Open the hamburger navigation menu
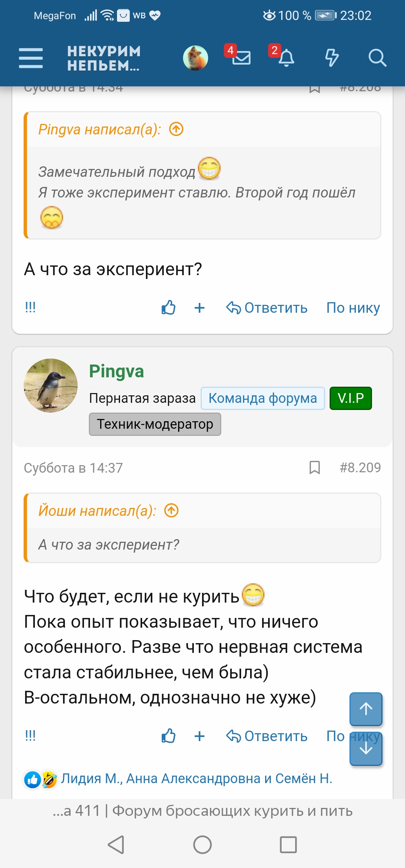This screenshot has width=405, height=868. click(x=31, y=58)
